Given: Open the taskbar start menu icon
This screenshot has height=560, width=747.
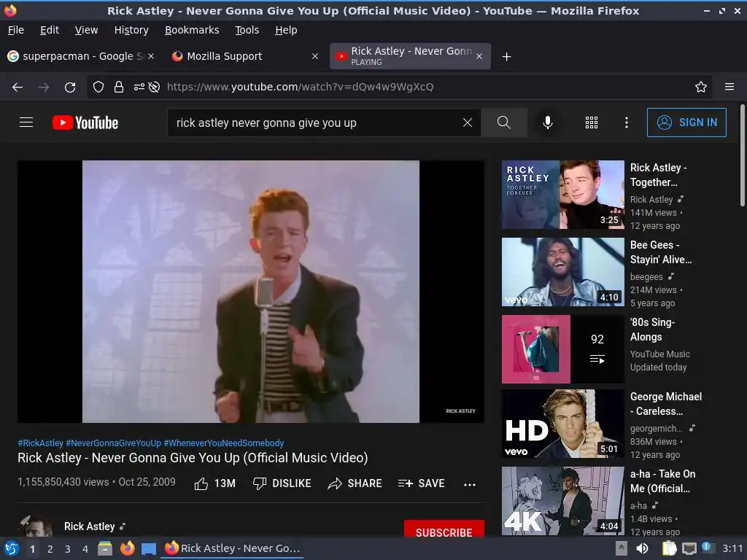Looking at the screenshot, I should pyautogui.click(x=11, y=548).
